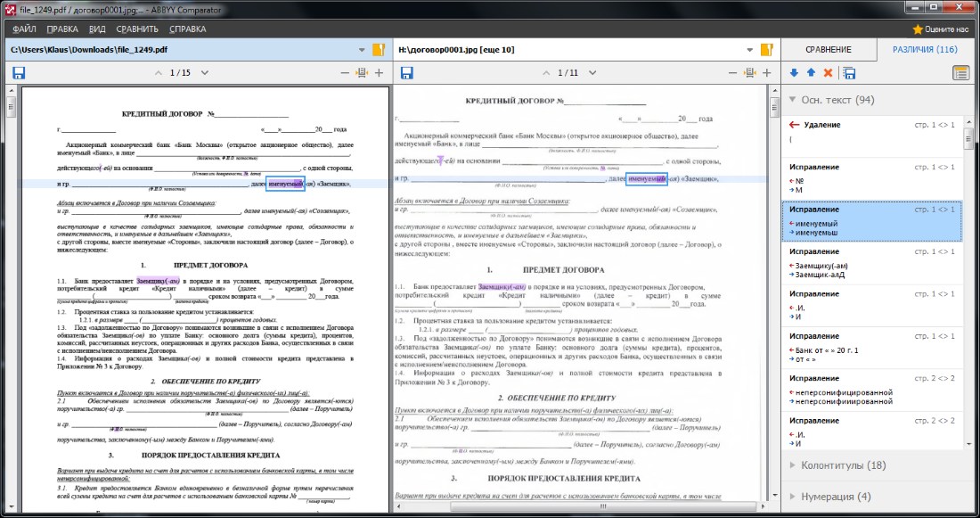Save the differences report
Screen dimensions: 980x518
pyautogui.click(x=849, y=73)
